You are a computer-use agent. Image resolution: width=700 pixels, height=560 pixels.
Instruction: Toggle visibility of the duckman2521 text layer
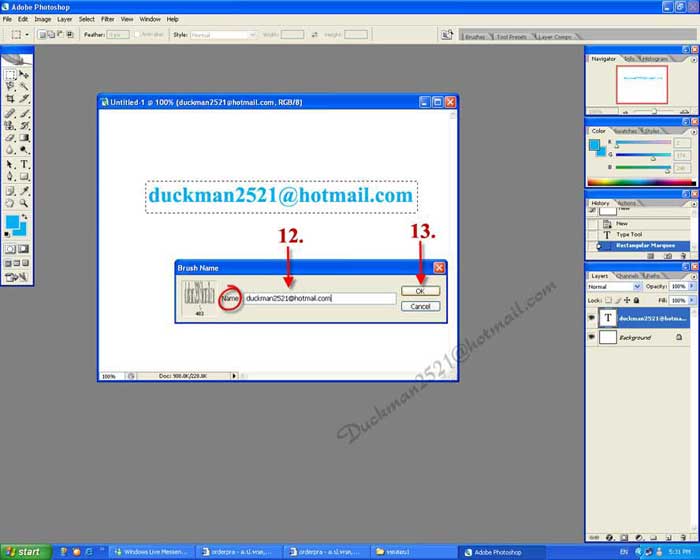click(592, 318)
